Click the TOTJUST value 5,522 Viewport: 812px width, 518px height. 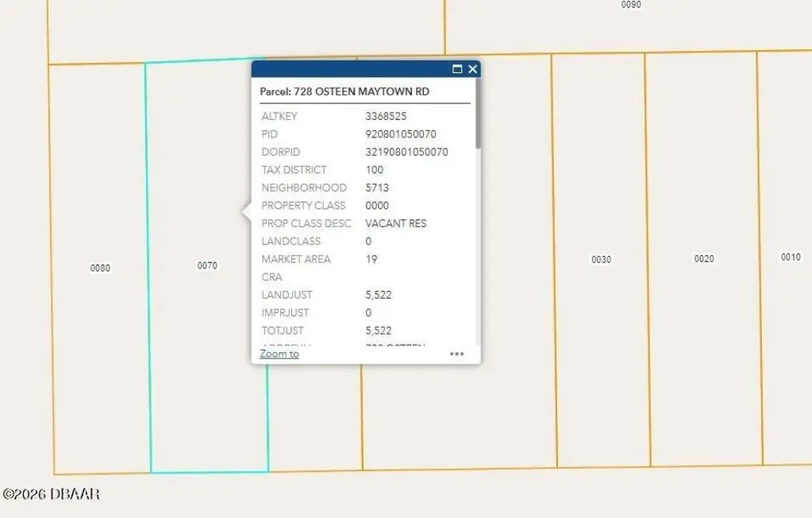(379, 331)
